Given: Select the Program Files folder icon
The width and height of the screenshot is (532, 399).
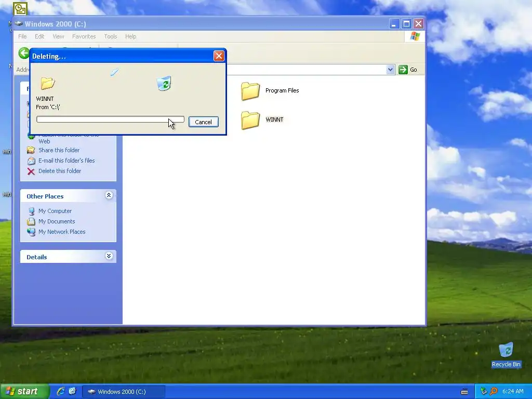Looking at the screenshot, I should 250,91.
